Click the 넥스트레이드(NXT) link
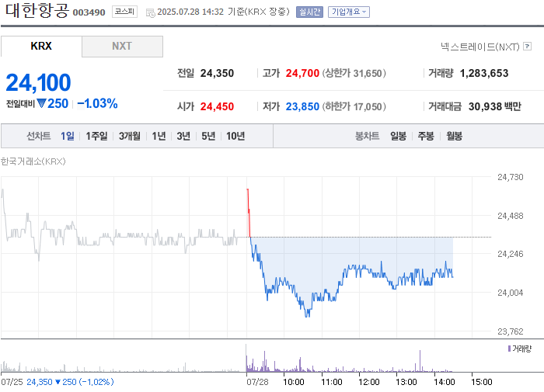 click(480, 47)
